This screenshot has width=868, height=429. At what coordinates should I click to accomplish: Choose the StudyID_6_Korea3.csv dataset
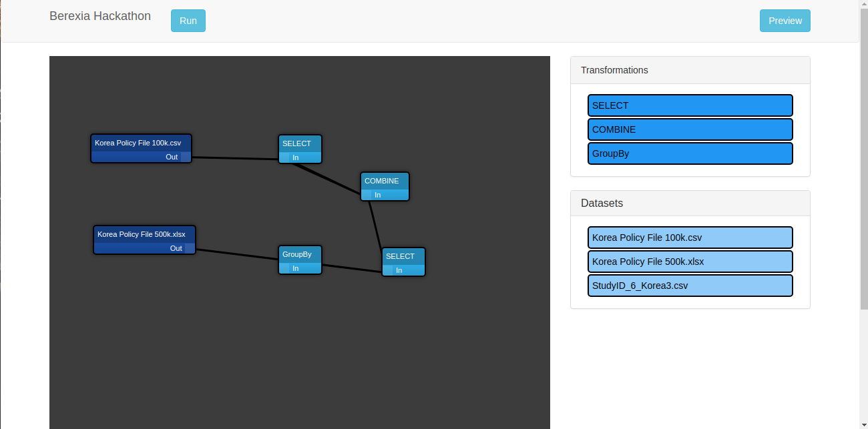(x=690, y=286)
